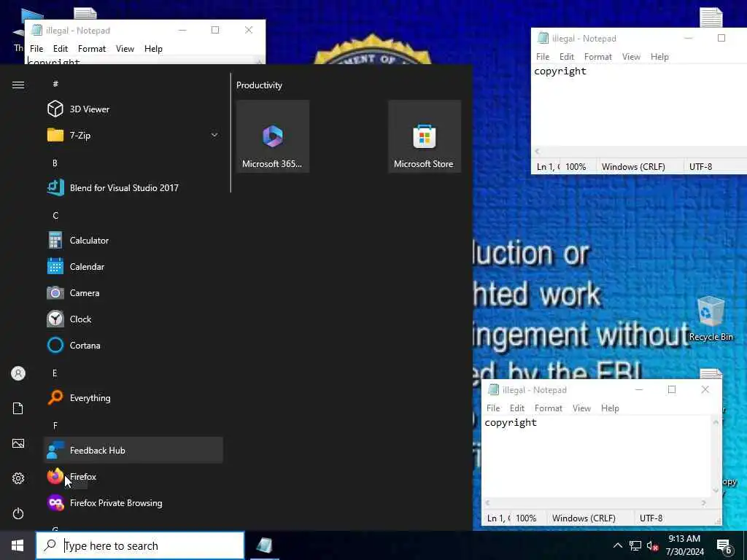
Task: Click the network tray icon
Action: pos(635,545)
